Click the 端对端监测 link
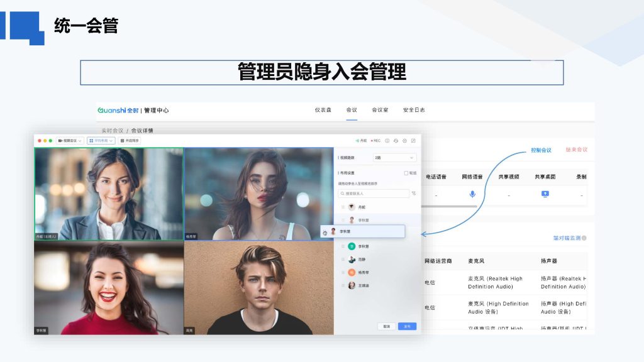 coord(567,238)
